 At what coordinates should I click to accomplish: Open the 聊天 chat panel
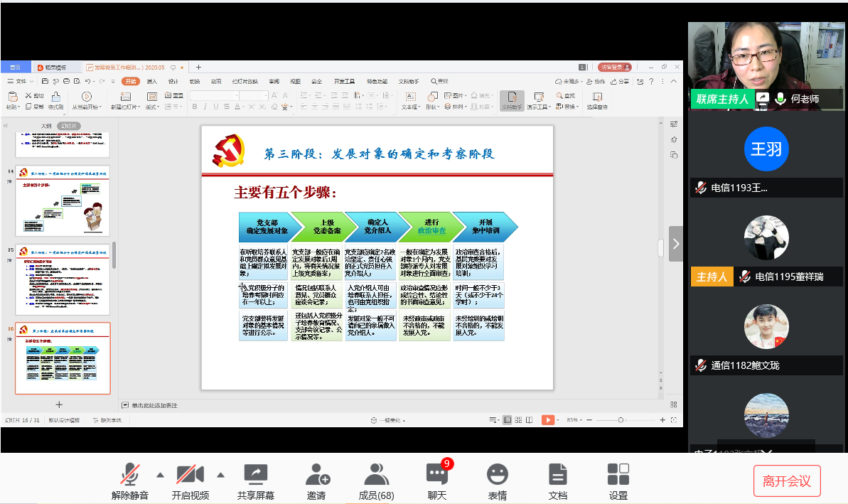pos(436,474)
